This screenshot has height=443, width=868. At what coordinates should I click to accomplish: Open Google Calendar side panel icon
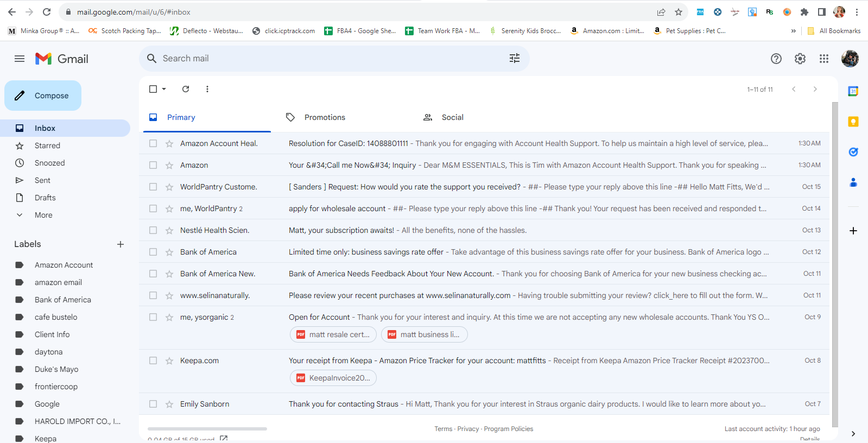853,91
